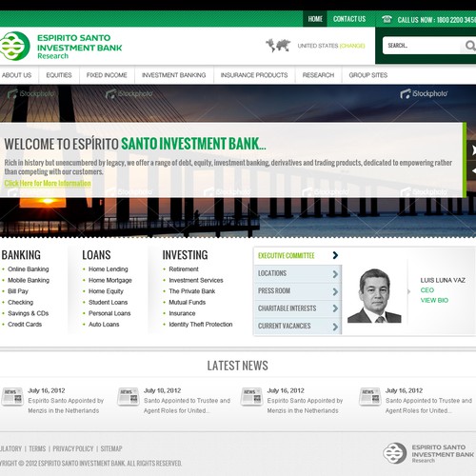The height and width of the screenshot is (476, 476).
Task: Open the Fixed Income menu
Action: pos(107,75)
